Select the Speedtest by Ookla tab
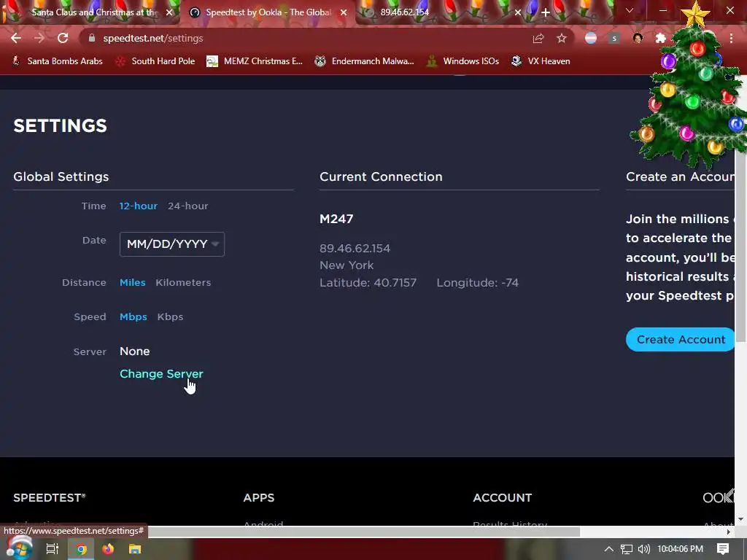 (267, 12)
